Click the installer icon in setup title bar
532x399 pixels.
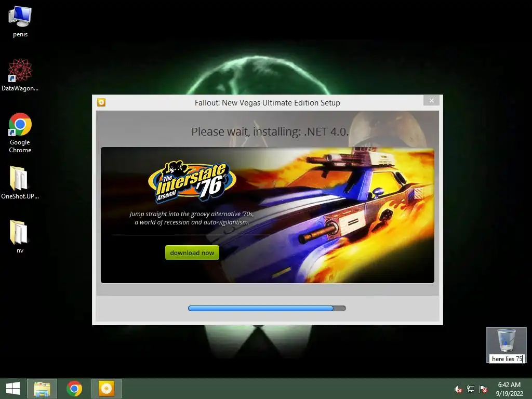(101, 102)
